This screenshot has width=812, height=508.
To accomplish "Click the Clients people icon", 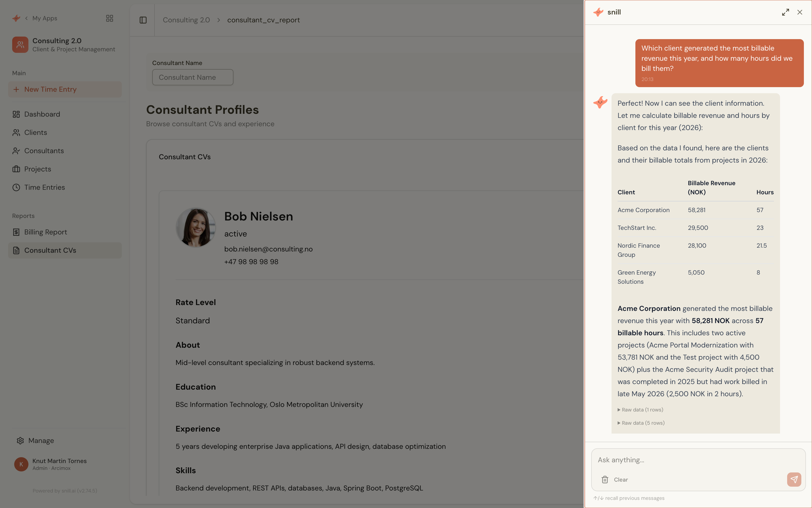I will pos(16,132).
